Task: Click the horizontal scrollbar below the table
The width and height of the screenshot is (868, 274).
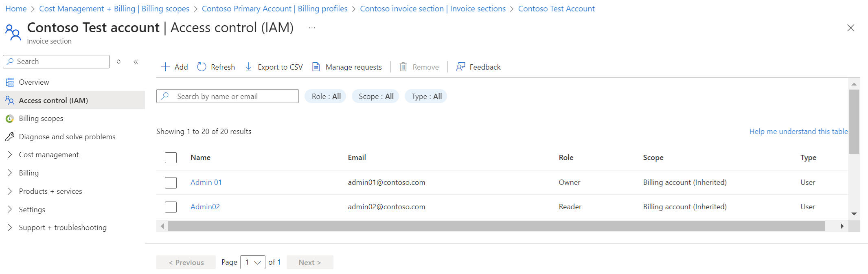Action: pyautogui.click(x=496, y=226)
